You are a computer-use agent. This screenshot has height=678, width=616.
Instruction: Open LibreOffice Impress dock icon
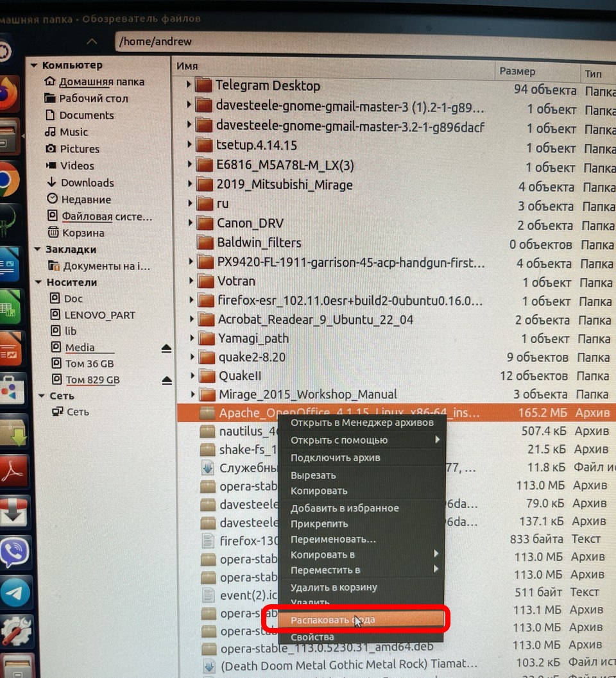[10, 349]
